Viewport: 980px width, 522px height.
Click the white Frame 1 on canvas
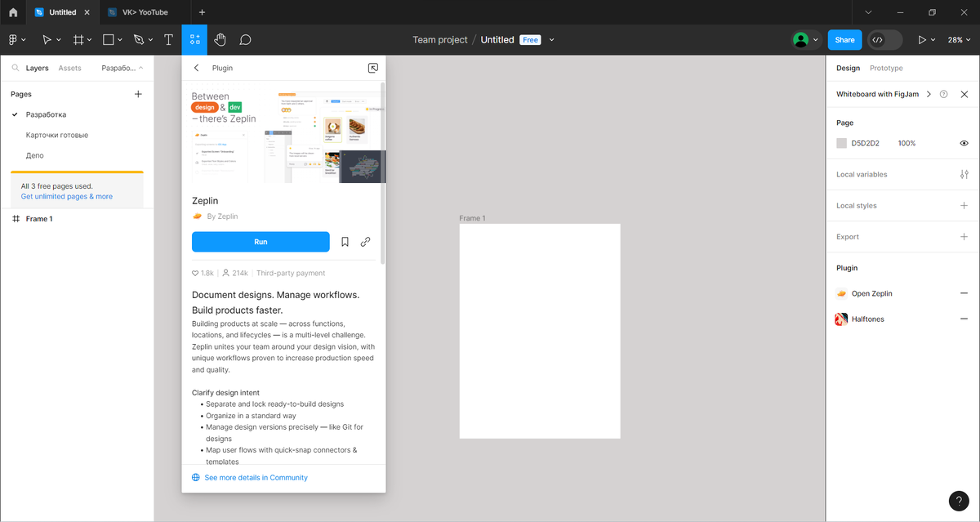point(540,331)
